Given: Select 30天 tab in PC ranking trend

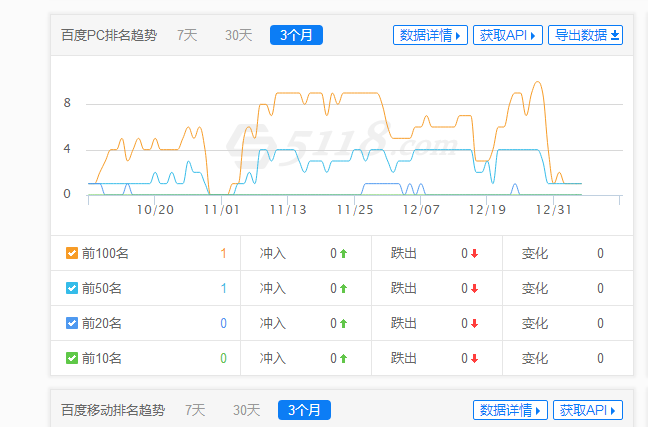Looking at the screenshot, I should 238,35.
